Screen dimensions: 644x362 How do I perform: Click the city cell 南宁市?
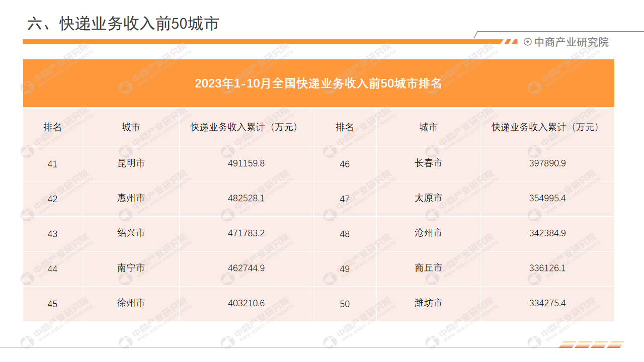(131, 268)
